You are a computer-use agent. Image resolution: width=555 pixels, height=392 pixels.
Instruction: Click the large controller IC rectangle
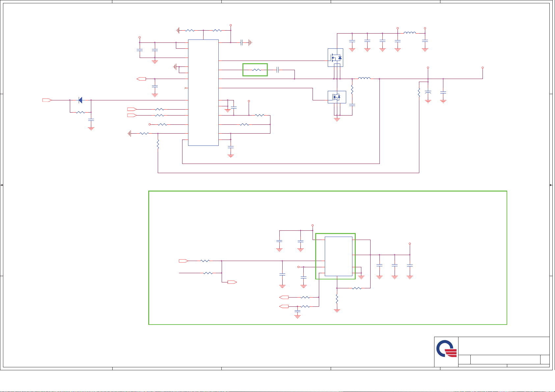[x=203, y=92]
